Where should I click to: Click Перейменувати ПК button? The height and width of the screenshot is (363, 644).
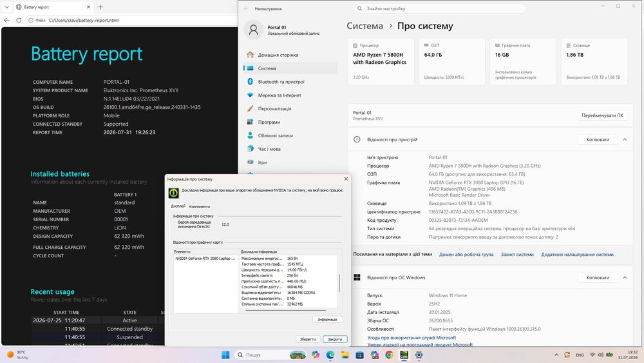pyautogui.click(x=602, y=115)
